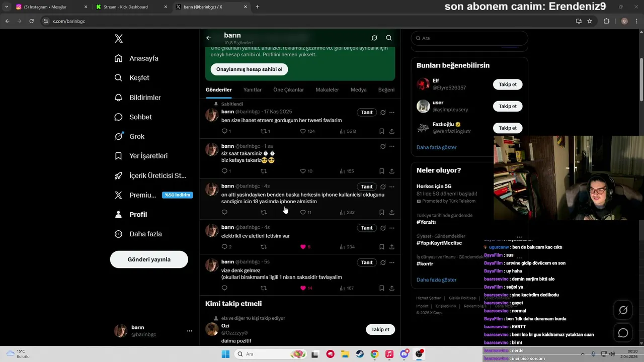The width and height of the screenshot is (644, 362).
Task: Click Daha fazla göster under suggestions
Action: click(x=437, y=147)
